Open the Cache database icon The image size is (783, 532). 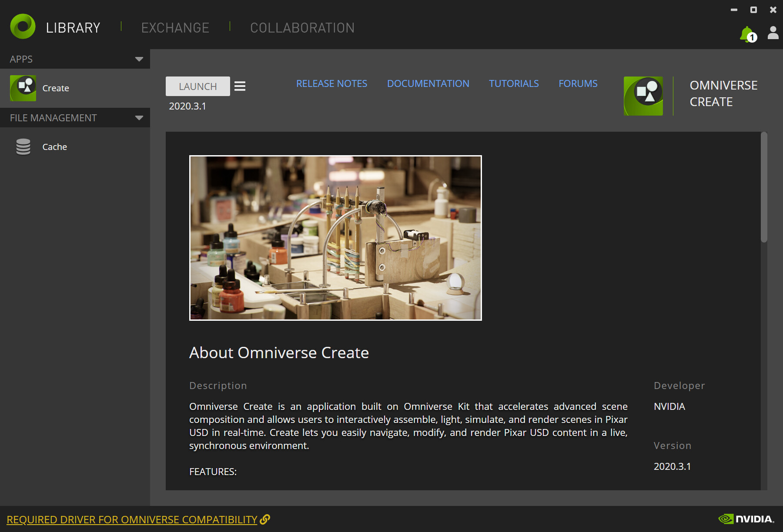(23, 147)
